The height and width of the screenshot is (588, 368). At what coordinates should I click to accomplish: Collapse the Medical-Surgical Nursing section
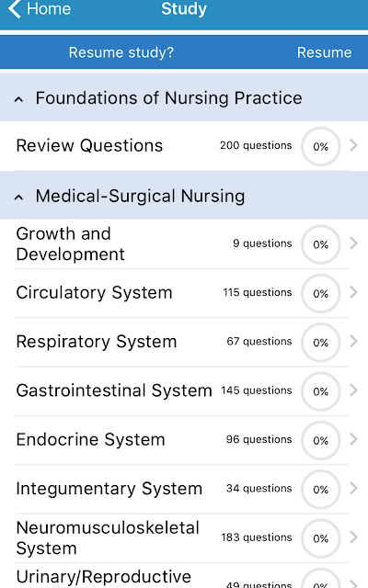[18, 198]
